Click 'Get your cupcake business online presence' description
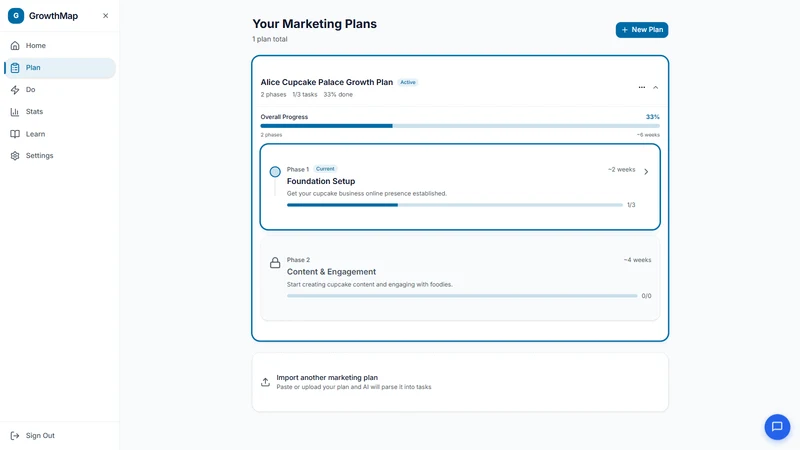800x450 pixels. (x=366, y=193)
